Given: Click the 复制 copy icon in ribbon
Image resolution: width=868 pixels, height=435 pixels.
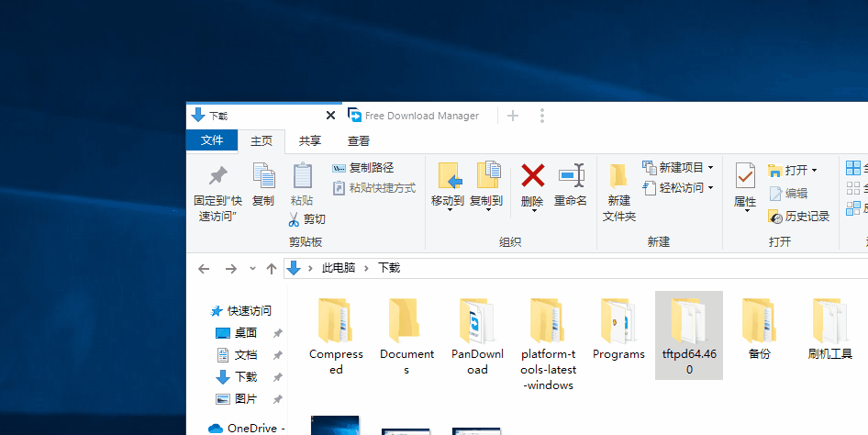Looking at the screenshot, I should click(263, 175).
